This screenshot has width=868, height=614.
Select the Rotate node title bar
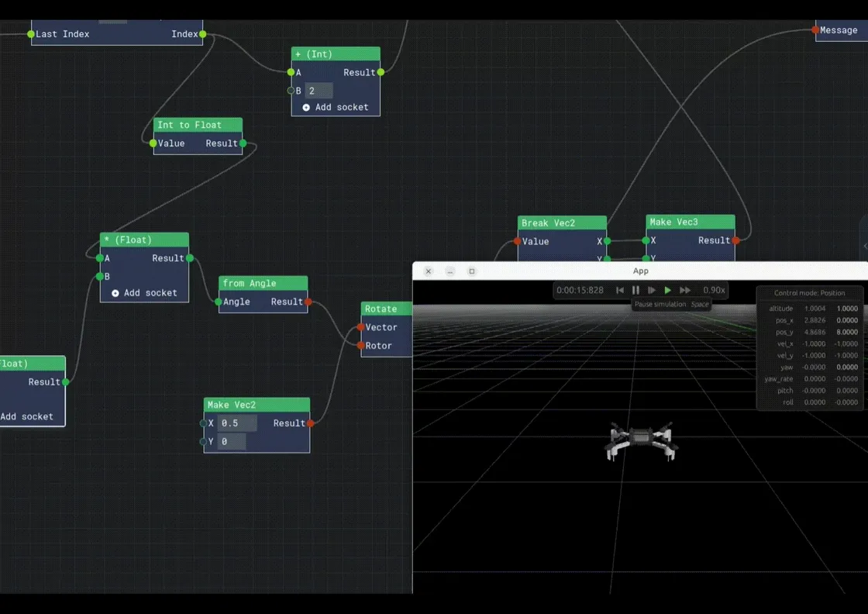tap(387, 309)
